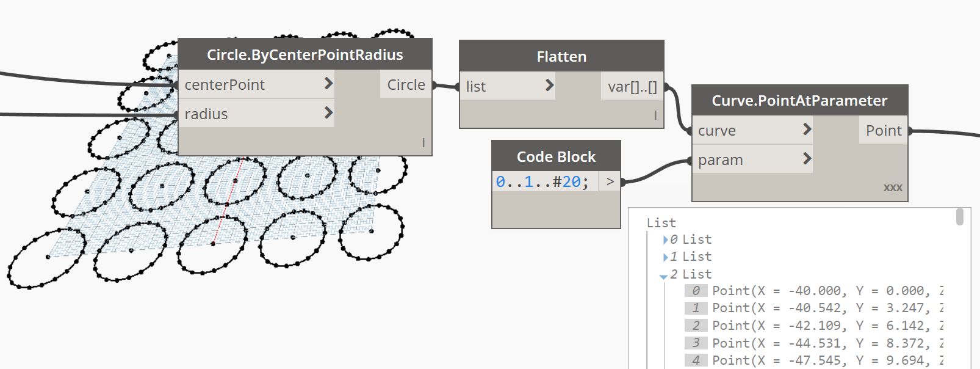Select the Code Block node header
The width and height of the screenshot is (980, 369).
pos(557,156)
